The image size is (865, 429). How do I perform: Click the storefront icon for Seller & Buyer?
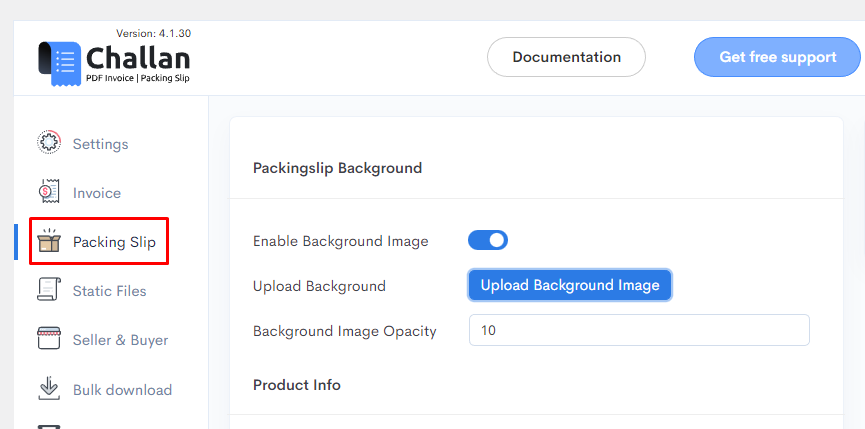(49, 339)
